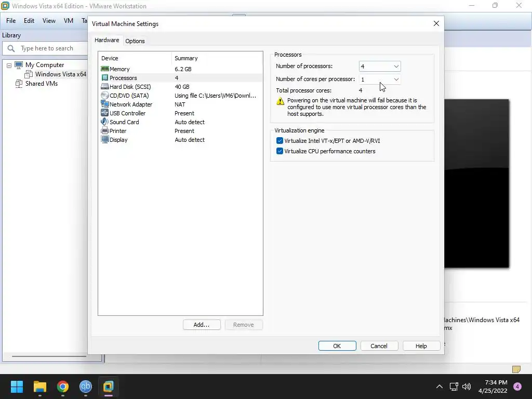
Task: Open the View menu
Action: pyautogui.click(x=49, y=21)
